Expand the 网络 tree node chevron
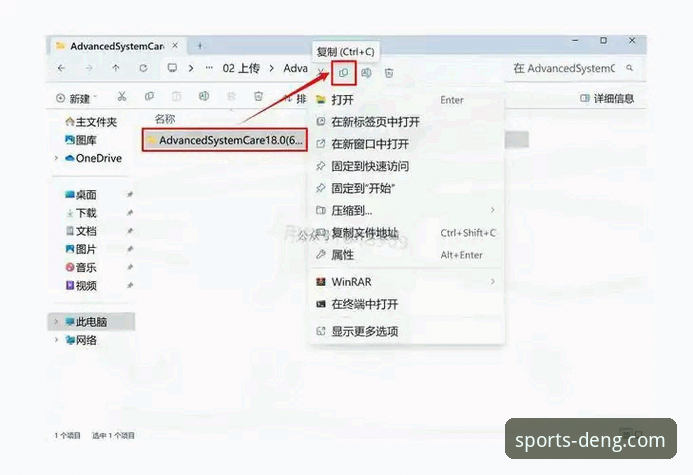The width and height of the screenshot is (693, 475). click(x=56, y=340)
